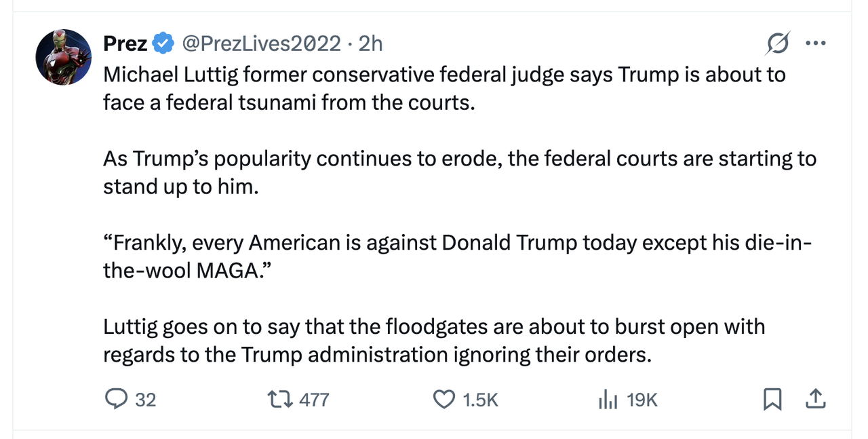868x439 pixels.
Task: Open the three-dot More menu
Action: click(x=815, y=44)
